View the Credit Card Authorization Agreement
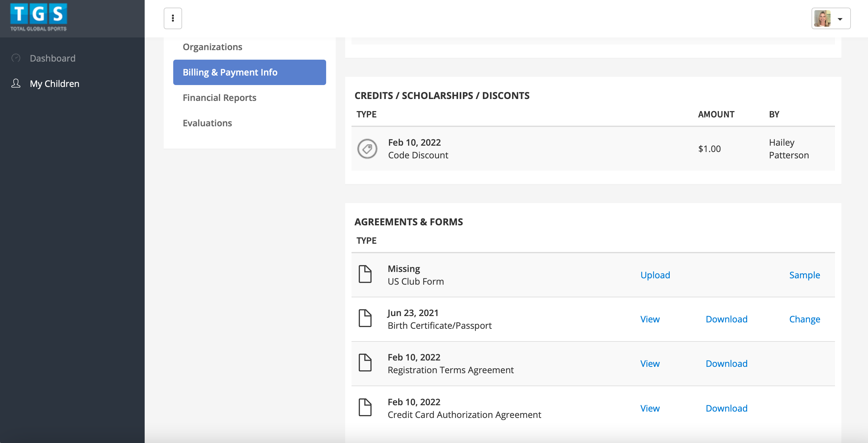868x443 pixels. 650,408
